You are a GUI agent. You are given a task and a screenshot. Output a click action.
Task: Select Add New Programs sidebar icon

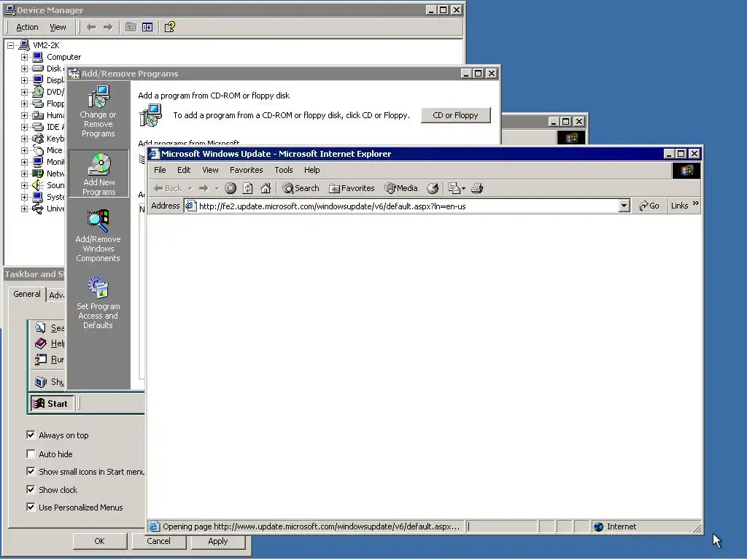point(98,174)
